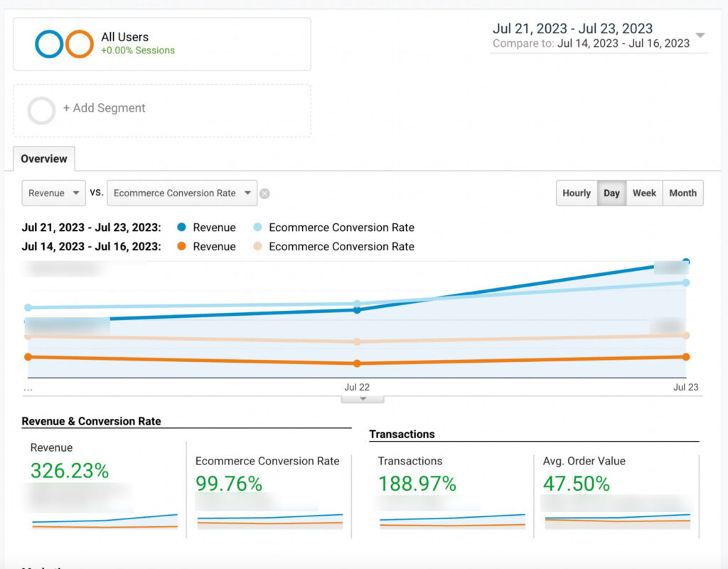Switch chart view to Week
The width and height of the screenshot is (728, 569).
tap(644, 193)
